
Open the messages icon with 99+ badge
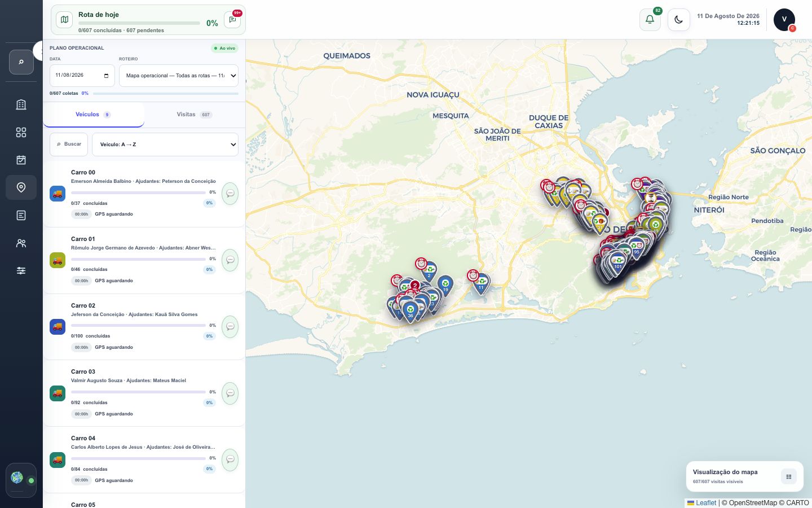click(232, 20)
